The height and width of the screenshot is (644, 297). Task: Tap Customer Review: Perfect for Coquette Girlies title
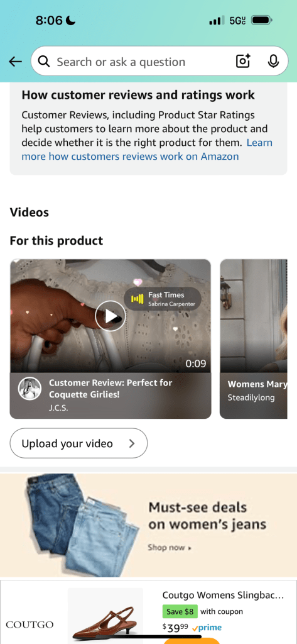(x=111, y=389)
